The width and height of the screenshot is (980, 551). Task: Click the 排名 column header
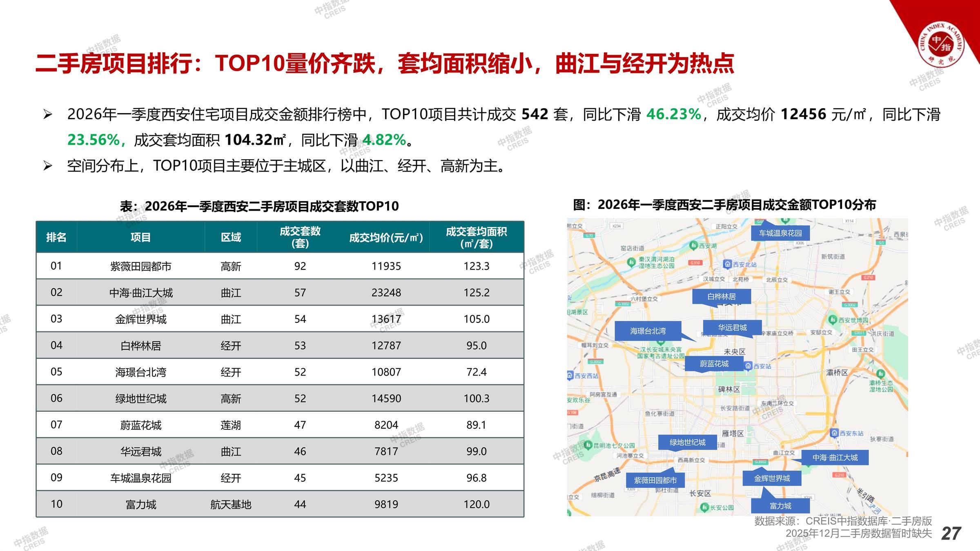(x=56, y=237)
